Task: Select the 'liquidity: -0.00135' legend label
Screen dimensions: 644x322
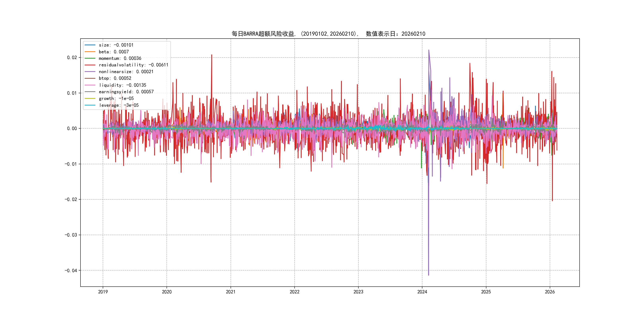Action: click(x=122, y=85)
